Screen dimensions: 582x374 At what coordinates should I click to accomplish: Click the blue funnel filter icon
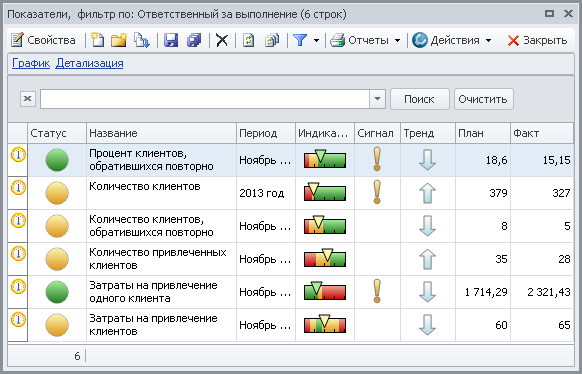point(300,40)
